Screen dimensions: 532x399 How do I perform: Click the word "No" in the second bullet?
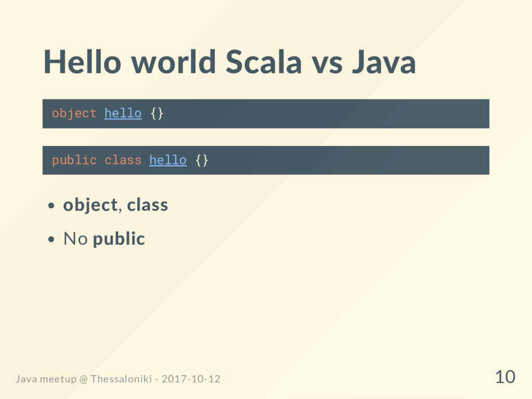tap(75, 239)
